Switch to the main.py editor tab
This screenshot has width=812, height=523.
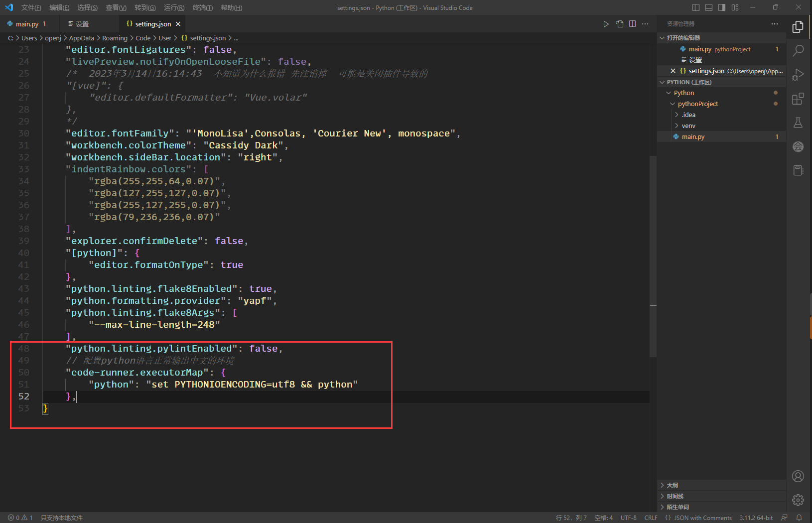click(30, 24)
